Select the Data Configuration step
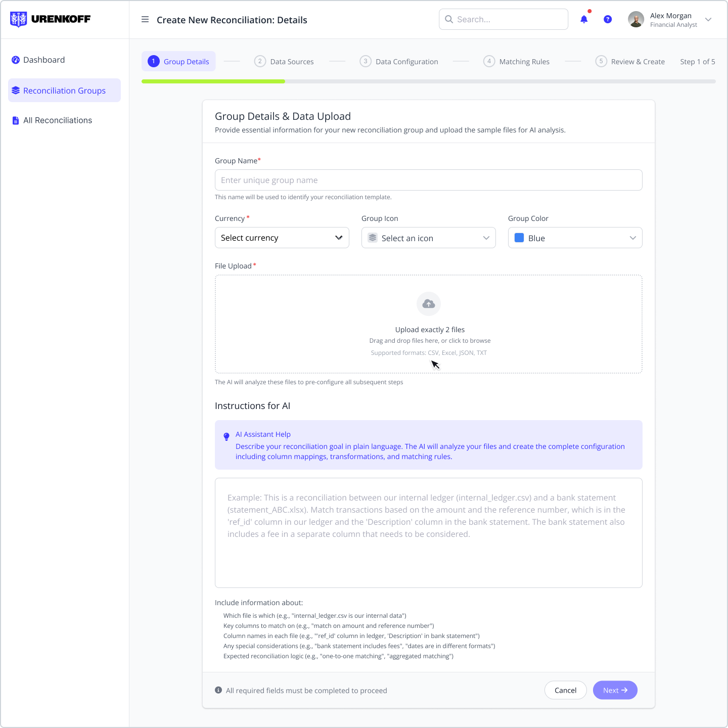 pyautogui.click(x=399, y=61)
